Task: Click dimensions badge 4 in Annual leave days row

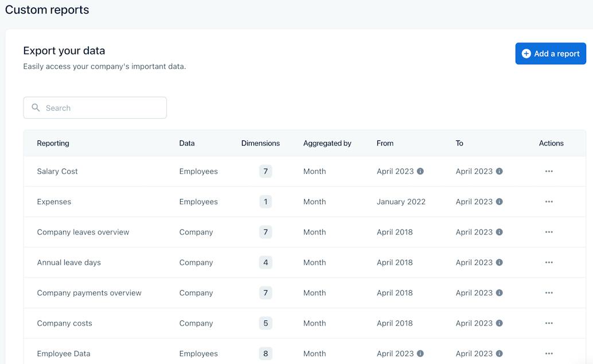Action: click(x=266, y=263)
